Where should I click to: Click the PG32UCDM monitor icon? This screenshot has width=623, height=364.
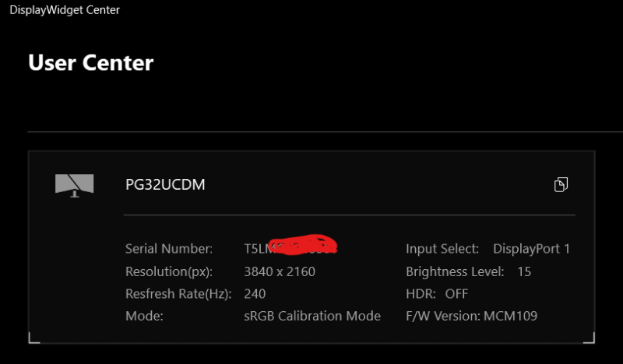[74, 185]
